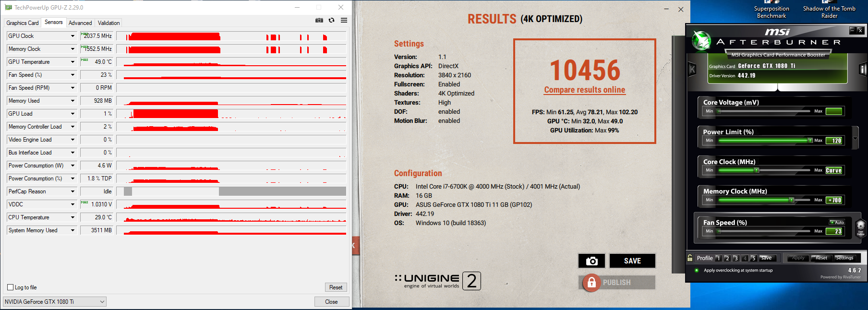Viewport: 868px width, 310px height.
Task: Click the 10456 benchmark score
Action: coord(585,70)
